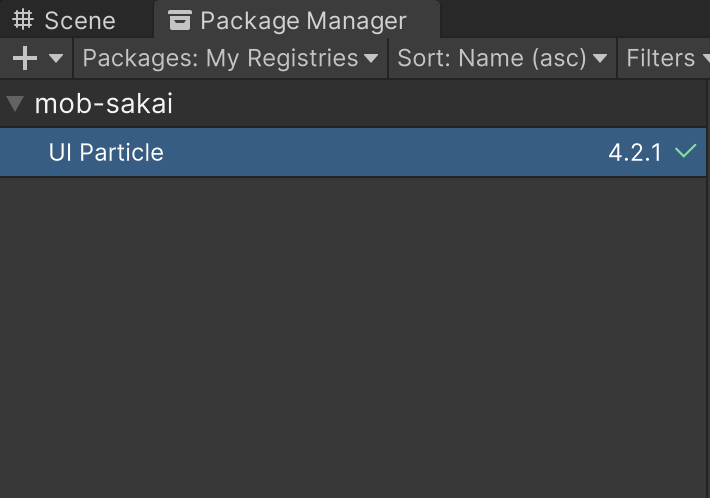Select the Package Manager tab
This screenshot has width=710, height=498.
(302, 20)
